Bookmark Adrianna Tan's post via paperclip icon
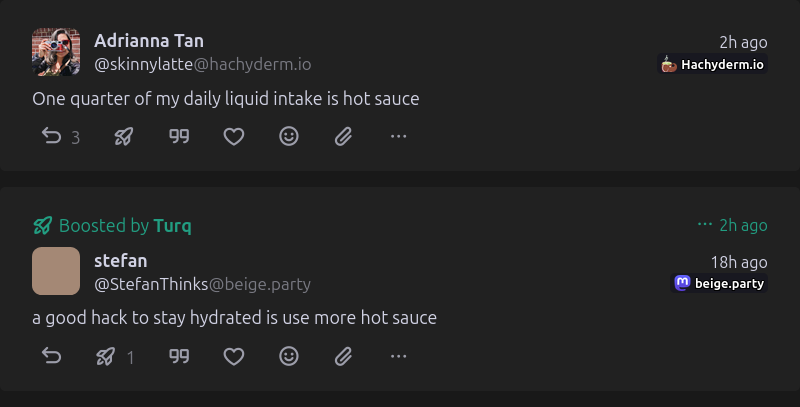This screenshot has width=800, height=407. tap(343, 136)
